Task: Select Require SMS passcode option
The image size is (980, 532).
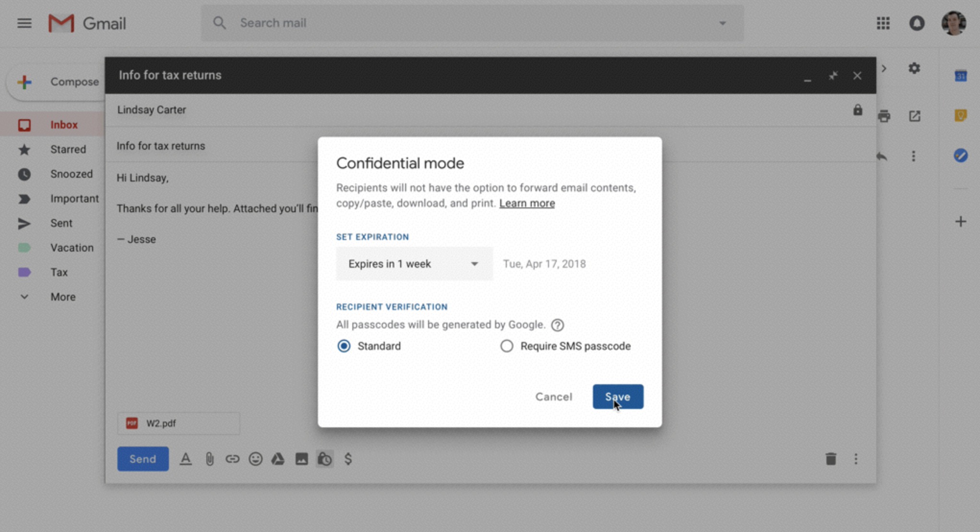Action: [507, 346]
